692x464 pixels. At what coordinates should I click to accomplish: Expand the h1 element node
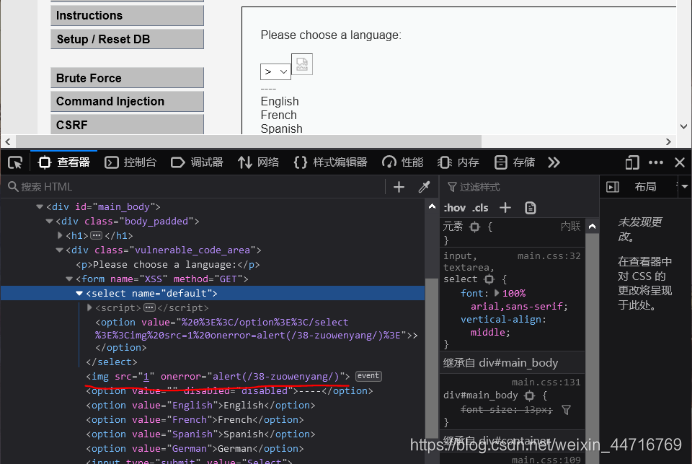pos(60,235)
